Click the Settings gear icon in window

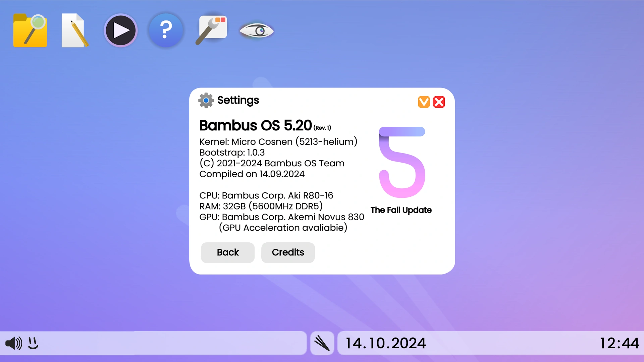click(206, 100)
